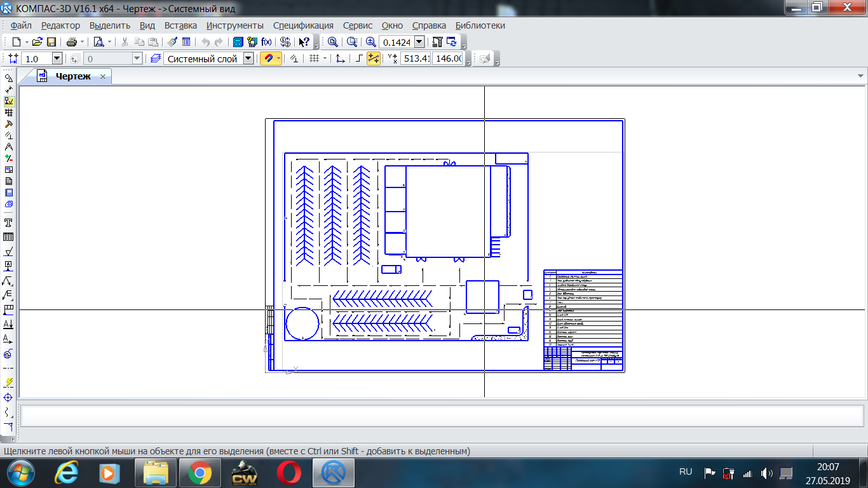Open the Спецификация menu

(x=303, y=25)
